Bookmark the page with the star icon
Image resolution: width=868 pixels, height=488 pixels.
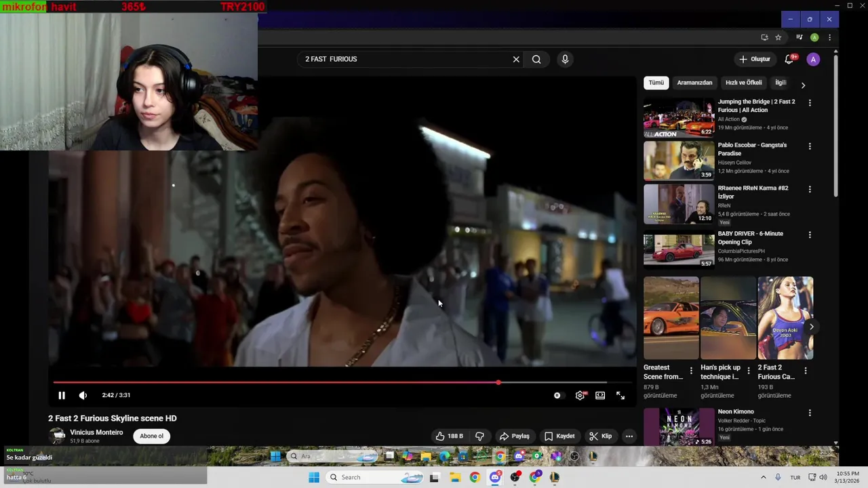(x=778, y=37)
